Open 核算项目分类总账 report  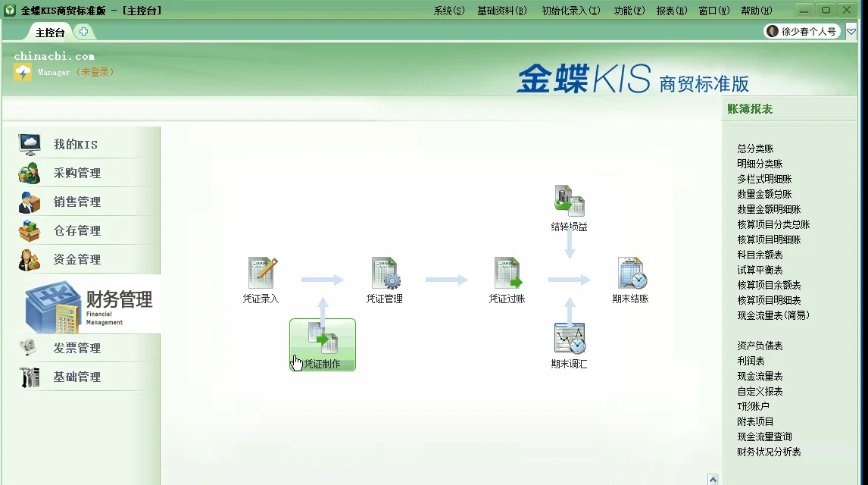773,224
